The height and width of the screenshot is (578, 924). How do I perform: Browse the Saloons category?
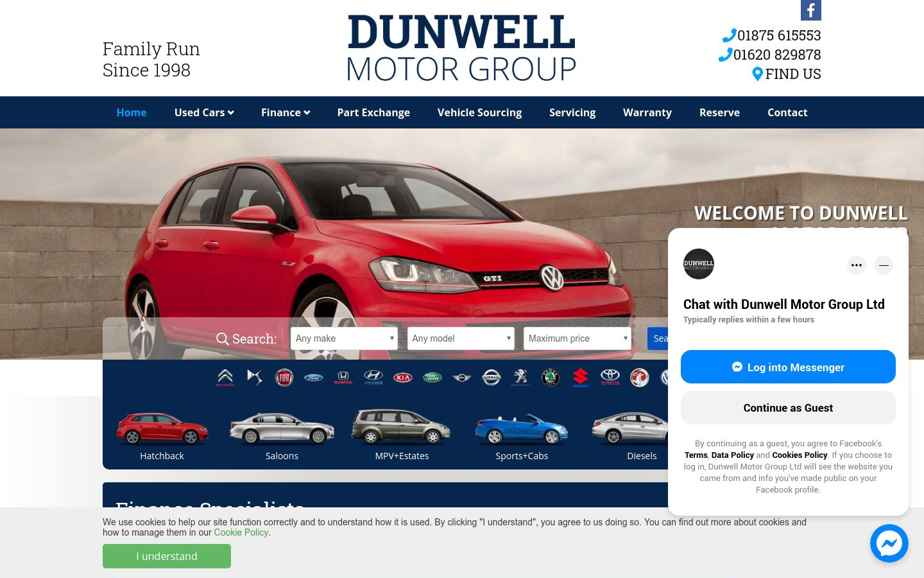(282, 435)
